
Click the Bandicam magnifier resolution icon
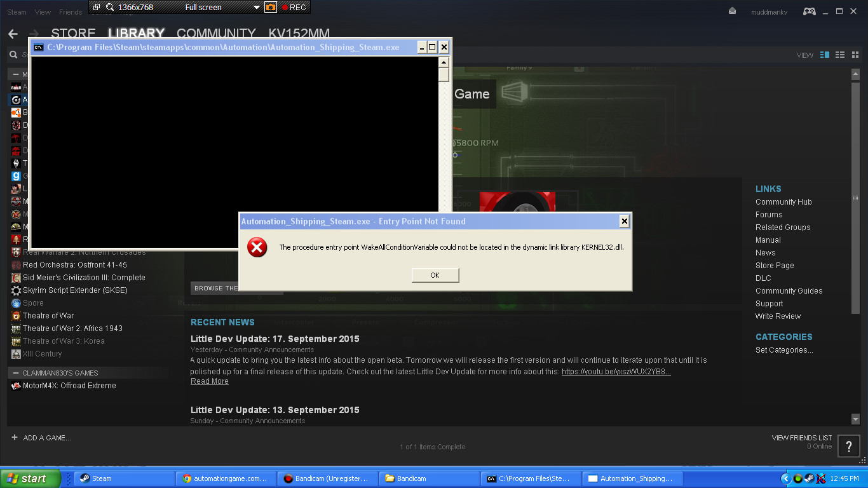[110, 8]
